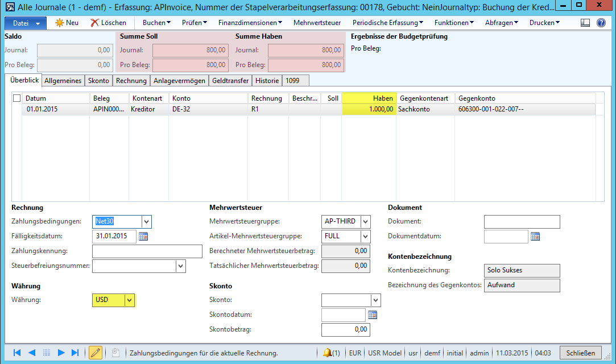The height and width of the screenshot is (364, 616).
Task: Switch to the Skonto tab
Action: 99,81
